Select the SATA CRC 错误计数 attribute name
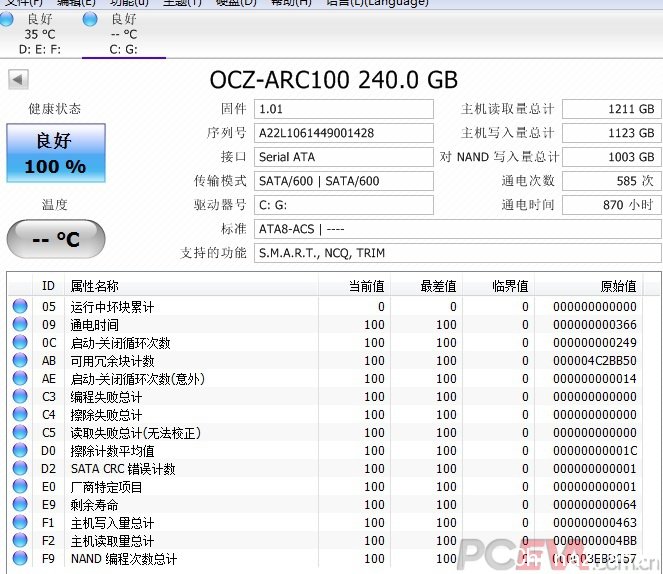 [123, 469]
